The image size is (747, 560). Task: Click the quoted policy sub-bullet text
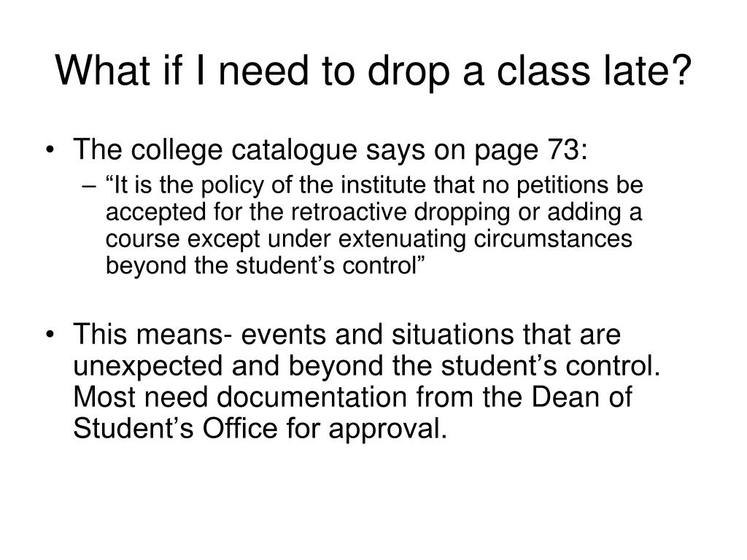pos(374,225)
